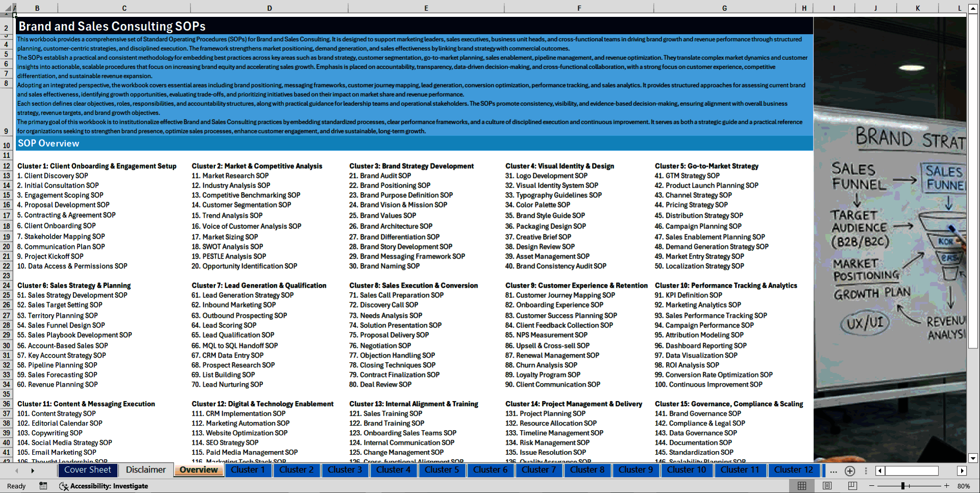The width and height of the screenshot is (980, 493).
Task: Select row 24 header
Action: [x=7, y=286]
